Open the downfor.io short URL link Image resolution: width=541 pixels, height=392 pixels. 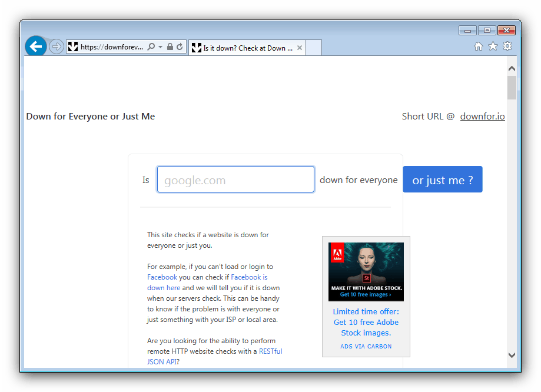[482, 117]
